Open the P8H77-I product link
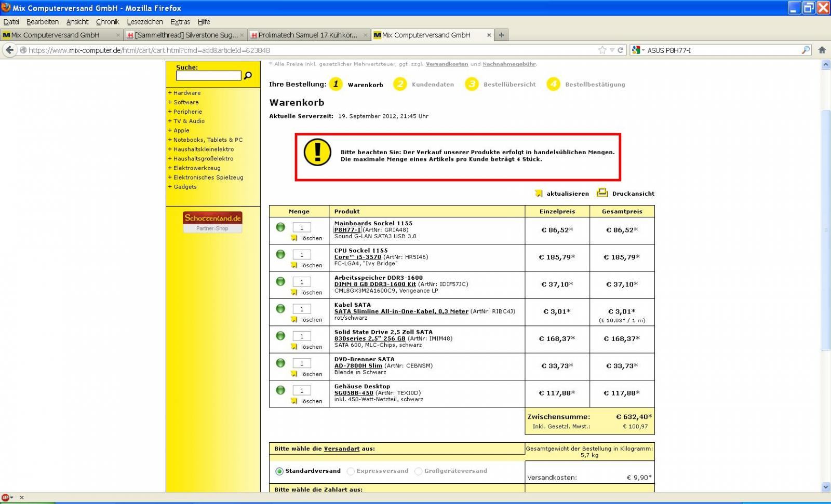 [x=347, y=230]
